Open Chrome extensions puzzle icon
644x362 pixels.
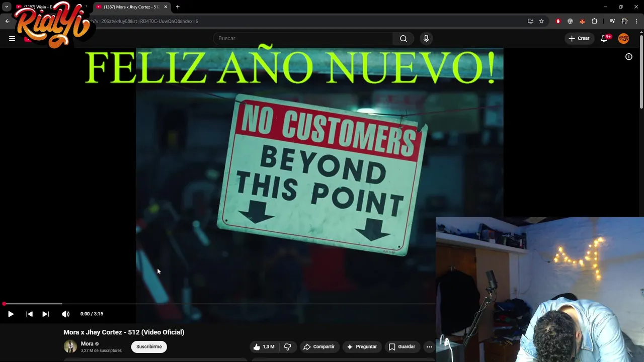[595, 21]
